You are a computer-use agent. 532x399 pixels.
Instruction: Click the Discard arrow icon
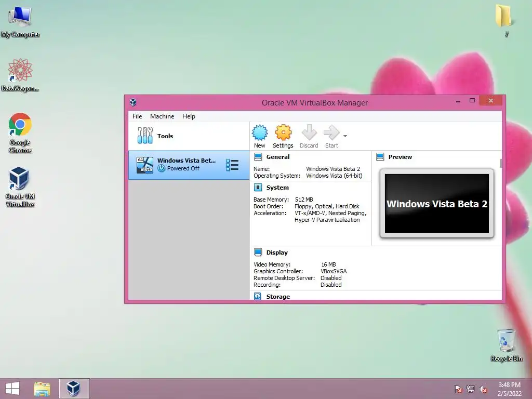point(309,132)
